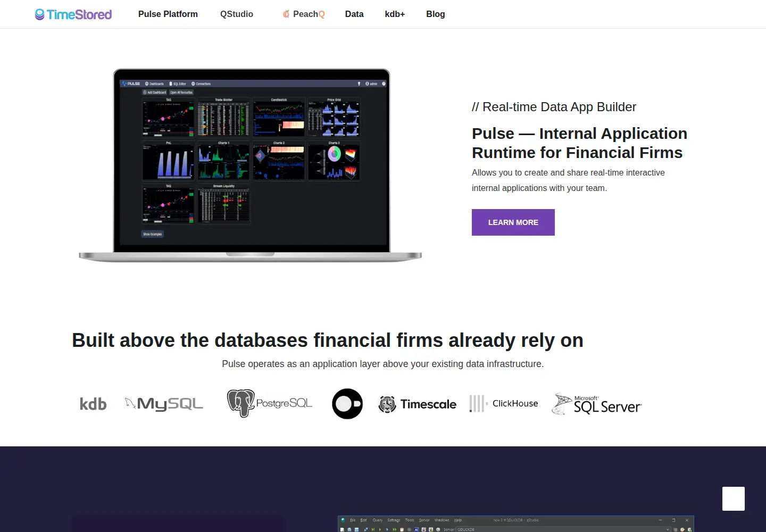Open the Pulse Platform menu item
Screen dimensions: 766x532
pos(168,14)
